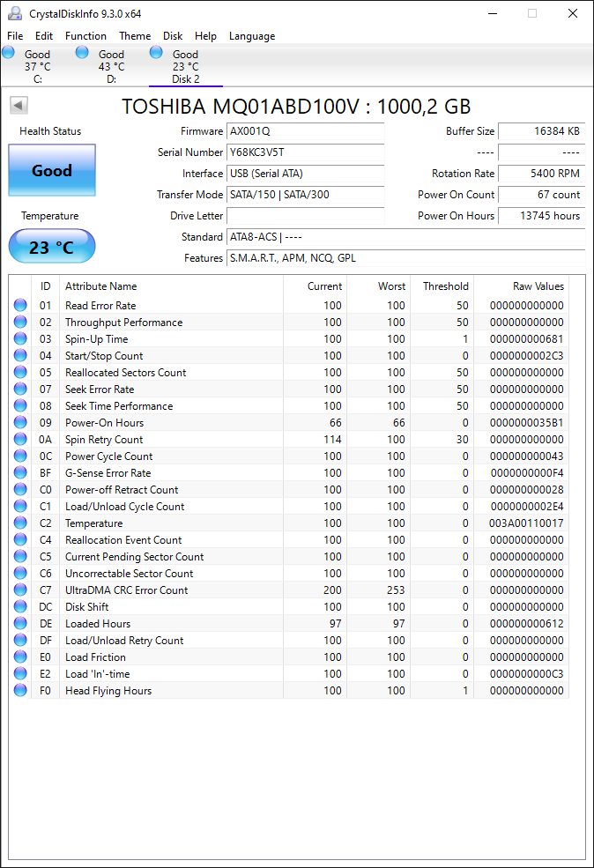Minimize the CrystalDiskInfo window

point(493,13)
